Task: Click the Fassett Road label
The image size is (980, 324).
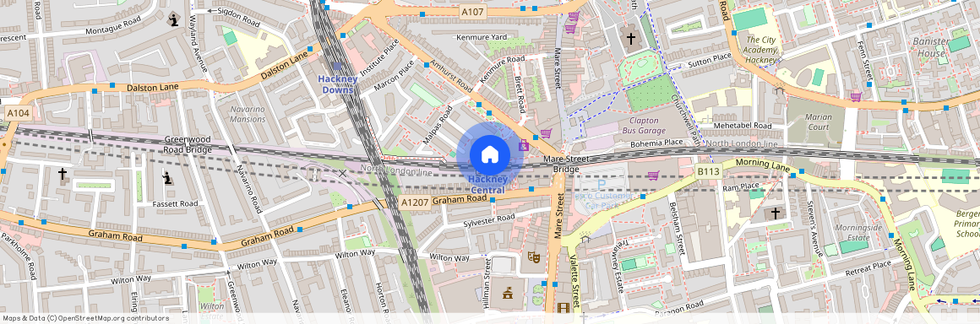Action: coord(175,204)
